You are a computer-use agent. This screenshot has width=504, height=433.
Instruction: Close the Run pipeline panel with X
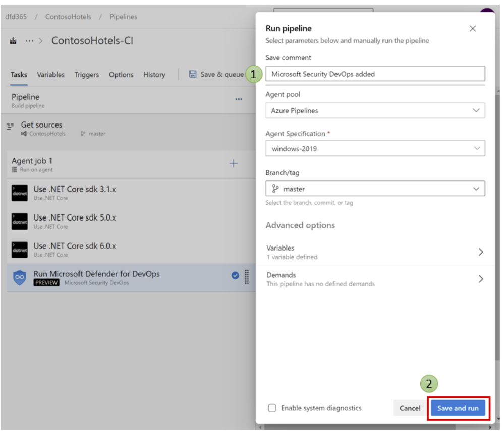(473, 29)
